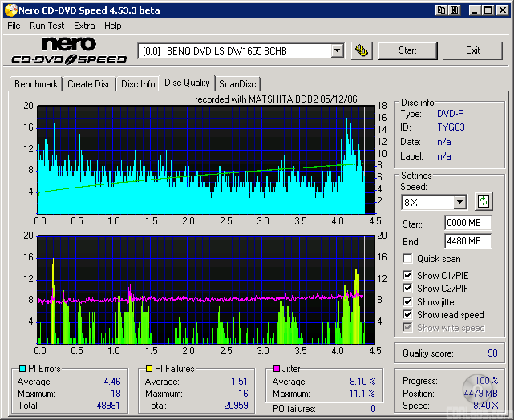The image size is (514, 420).
Task: Click the Nero app icon in title bar
Action: [10, 10]
